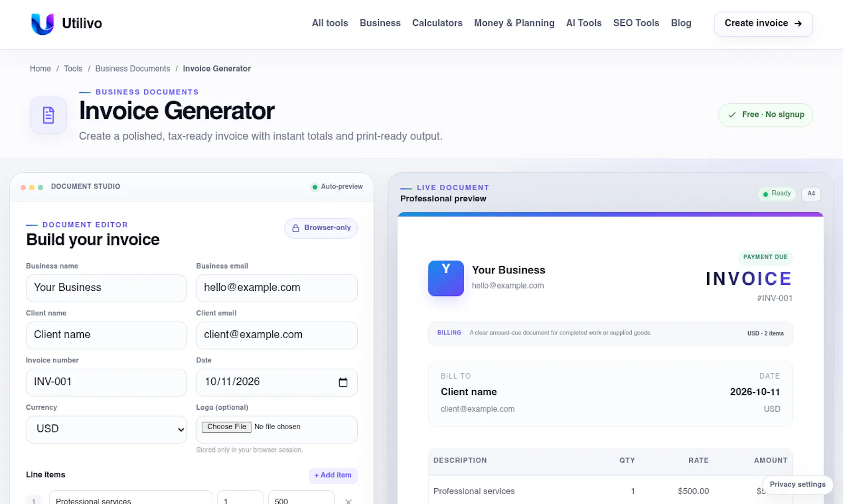Remove the Professional services line item
Viewport: 843px width, 504px height.
(x=348, y=501)
